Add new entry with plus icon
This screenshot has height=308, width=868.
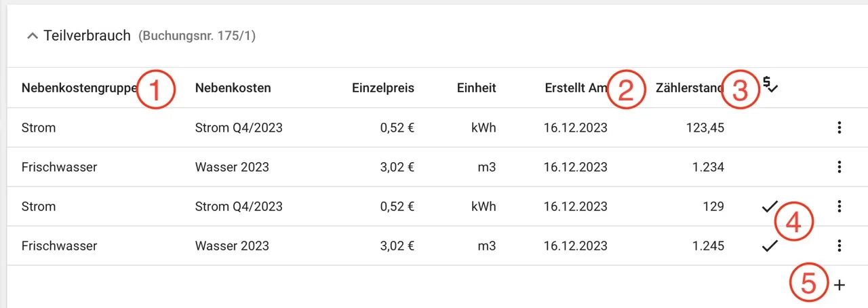click(x=840, y=285)
